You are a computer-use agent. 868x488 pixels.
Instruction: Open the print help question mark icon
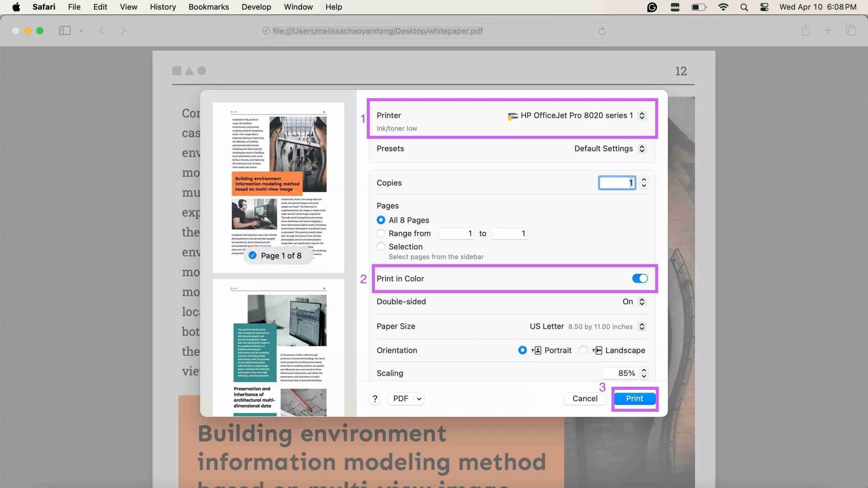click(x=375, y=399)
